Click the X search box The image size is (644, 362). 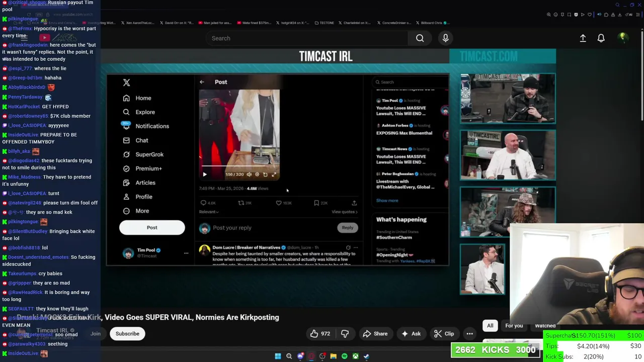coord(410,82)
